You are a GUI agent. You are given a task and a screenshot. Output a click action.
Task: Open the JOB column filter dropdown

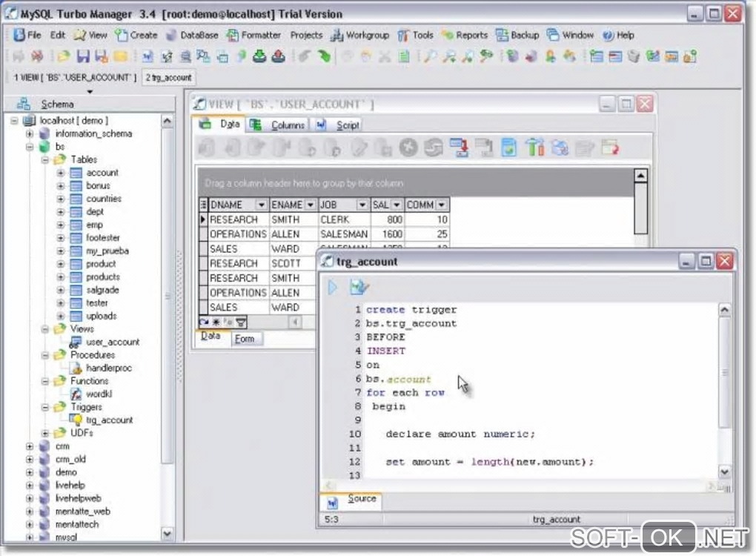click(x=362, y=205)
